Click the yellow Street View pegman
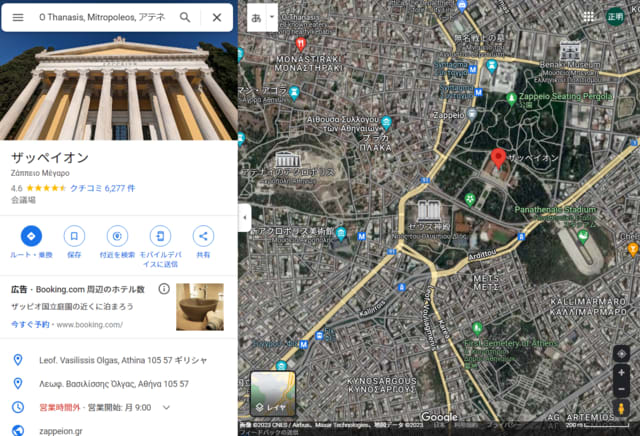 click(621, 409)
